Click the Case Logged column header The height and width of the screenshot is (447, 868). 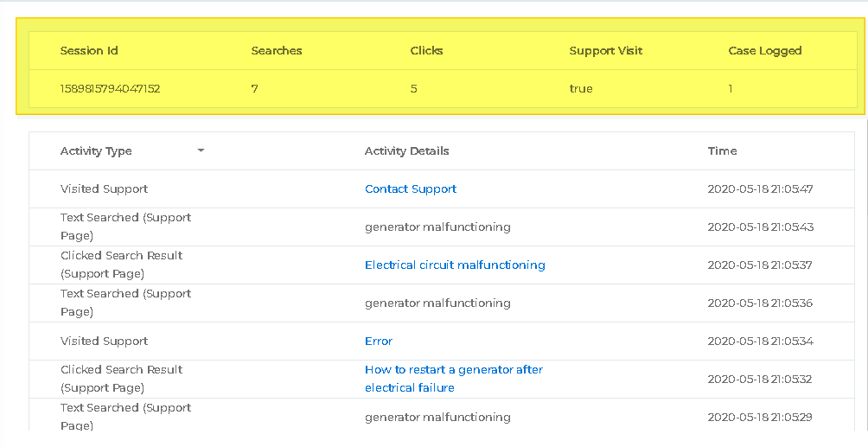pyautogui.click(x=765, y=50)
